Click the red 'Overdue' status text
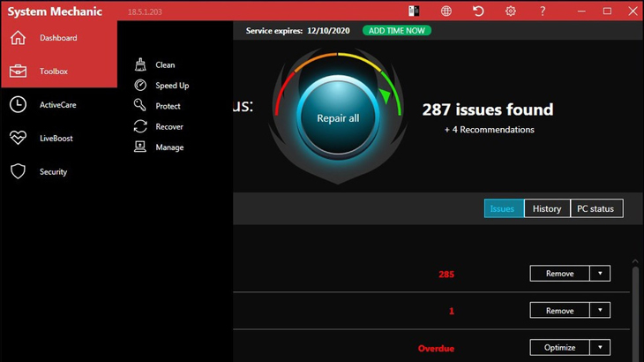Image resolution: width=644 pixels, height=362 pixels. (436, 349)
